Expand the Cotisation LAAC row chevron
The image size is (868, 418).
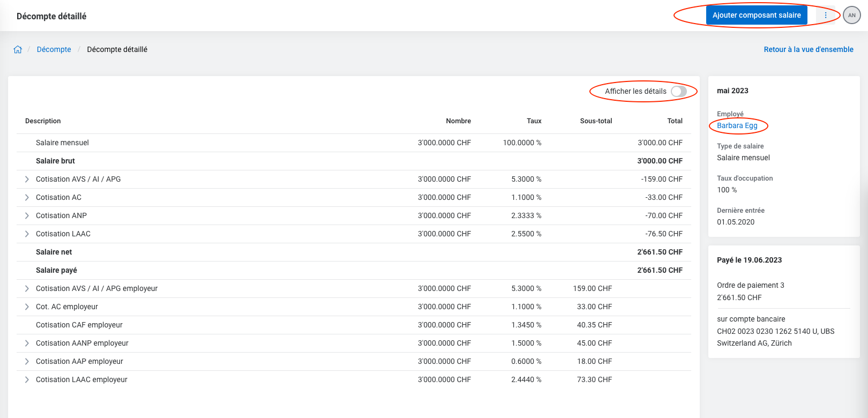27,234
